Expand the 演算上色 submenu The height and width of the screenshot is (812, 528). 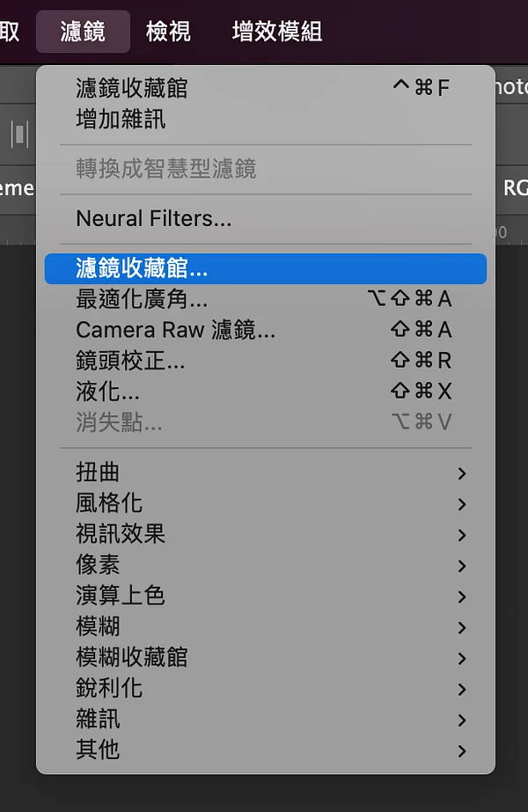click(265, 596)
